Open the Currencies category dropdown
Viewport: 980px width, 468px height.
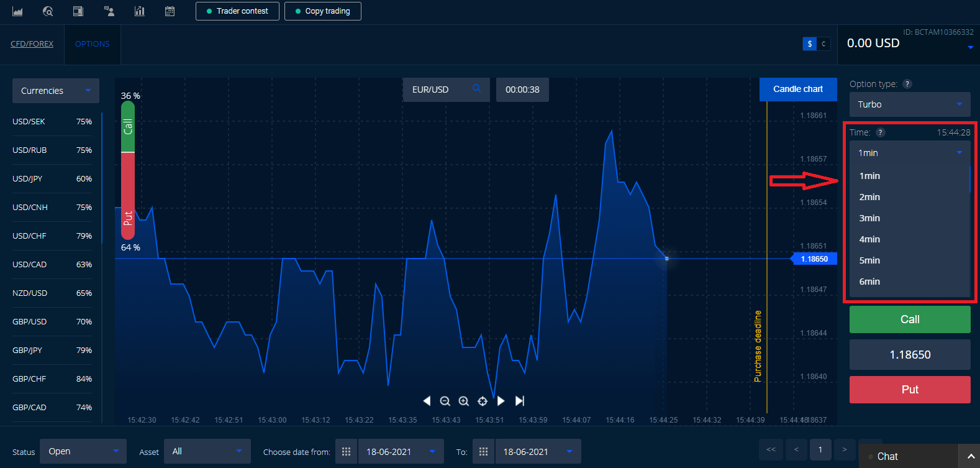pyautogui.click(x=56, y=91)
